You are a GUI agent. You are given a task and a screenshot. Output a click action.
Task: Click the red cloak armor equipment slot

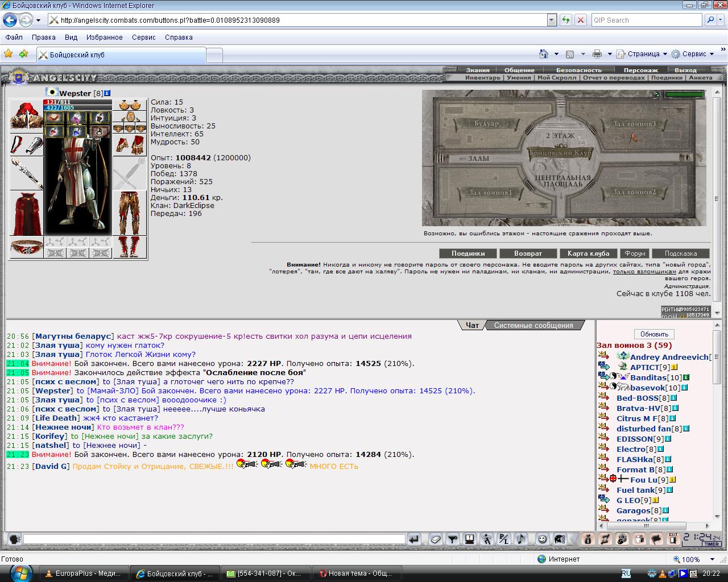pyautogui.click(x=26, y=214)
